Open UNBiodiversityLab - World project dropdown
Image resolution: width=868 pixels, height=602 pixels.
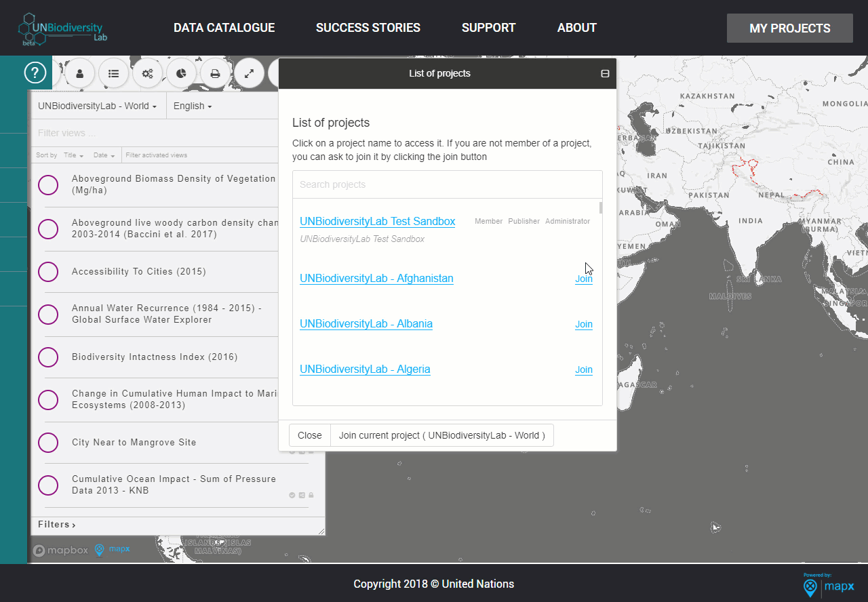coord(98,106)
